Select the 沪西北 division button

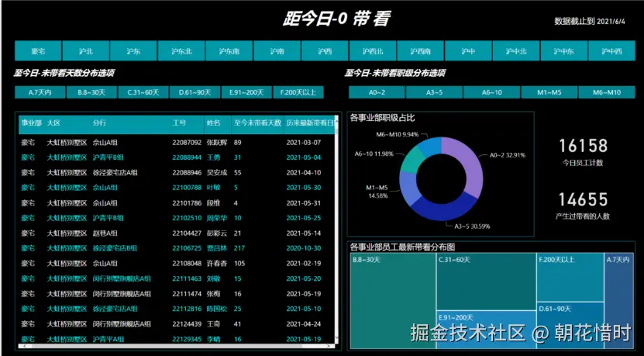pyautogui.click(x=373, y=51)
